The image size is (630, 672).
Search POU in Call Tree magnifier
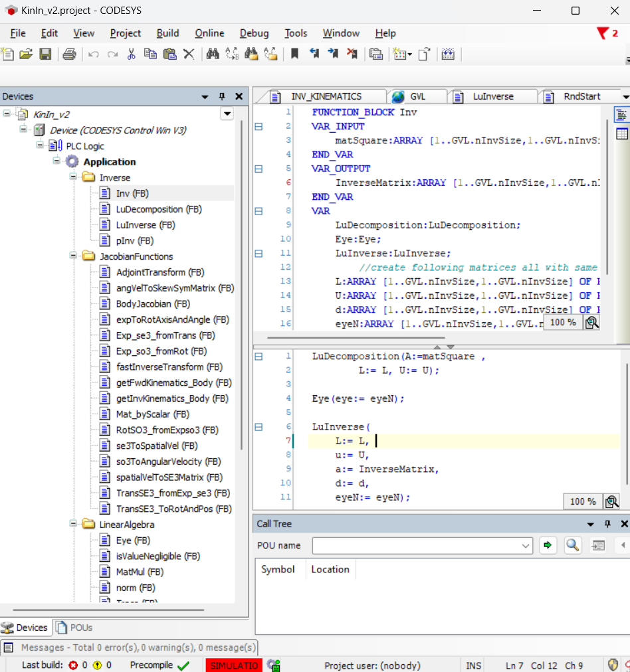pyautogui.click(x=573, y=545)
